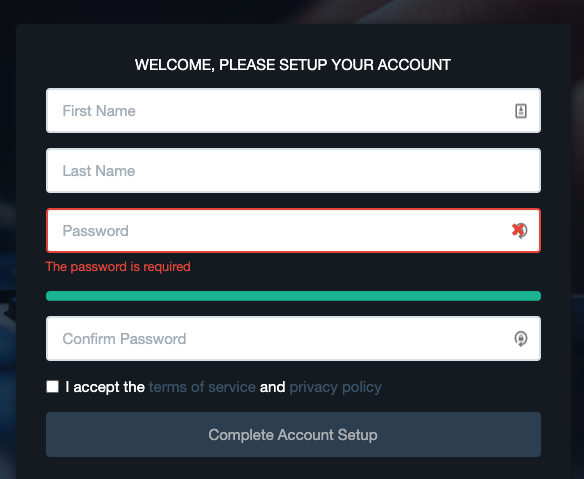Click the password generator icon in Confirm Password
Screen dimensions: 584x479
[x=521, y=339]
